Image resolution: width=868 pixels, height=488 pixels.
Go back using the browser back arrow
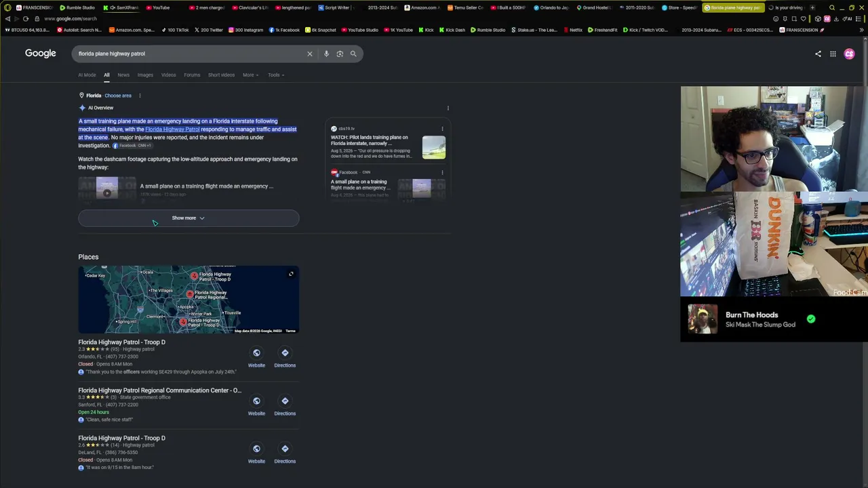click(x=7, y=19)
